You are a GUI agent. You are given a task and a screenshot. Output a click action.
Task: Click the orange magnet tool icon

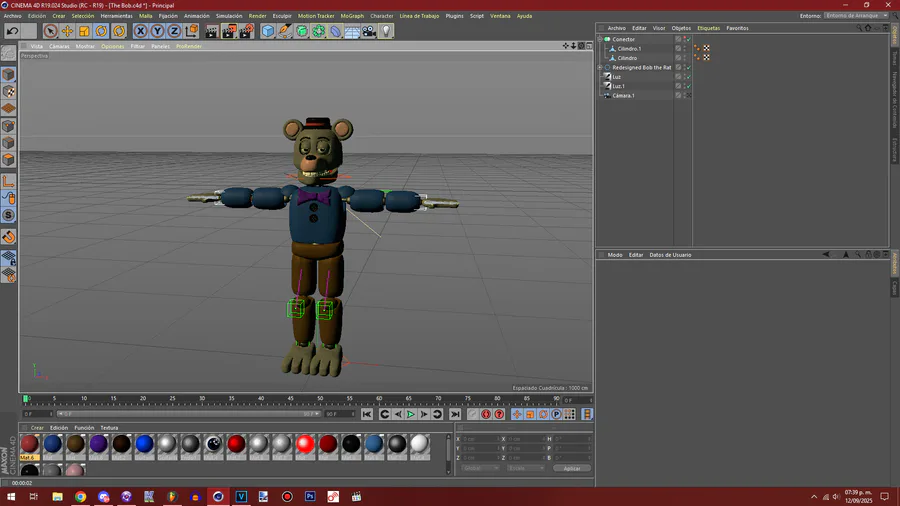point(9,237)
